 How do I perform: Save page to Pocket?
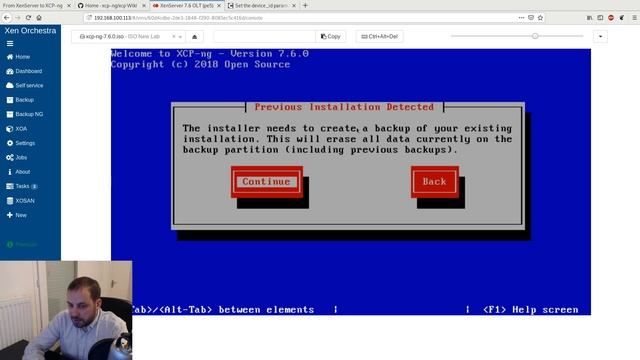click(x=531, y=18)
